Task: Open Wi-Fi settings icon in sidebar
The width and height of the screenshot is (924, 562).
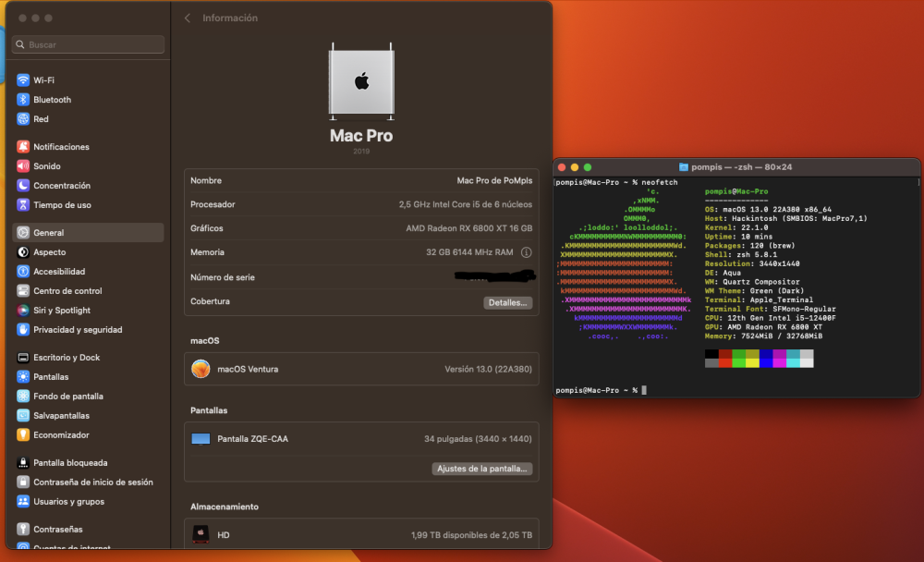Action: click(23, 80)
